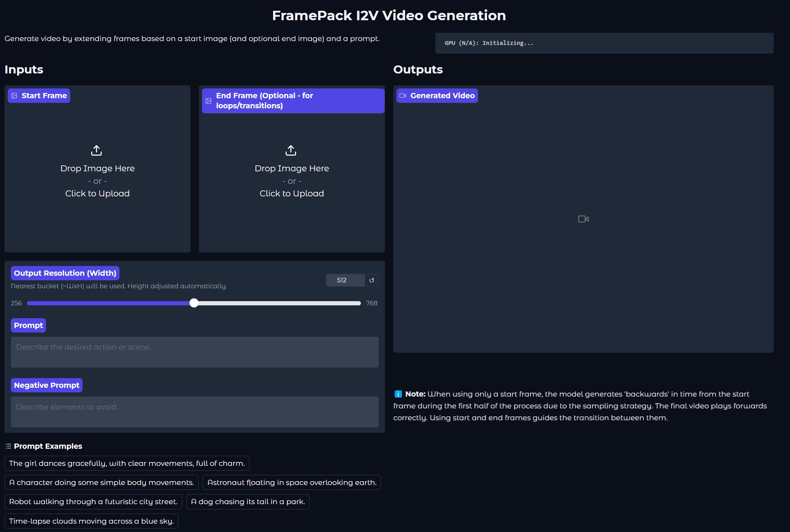Choose the Astronaut floating in space example
This screenshot has width=790, height=532.
click(292, 482)
